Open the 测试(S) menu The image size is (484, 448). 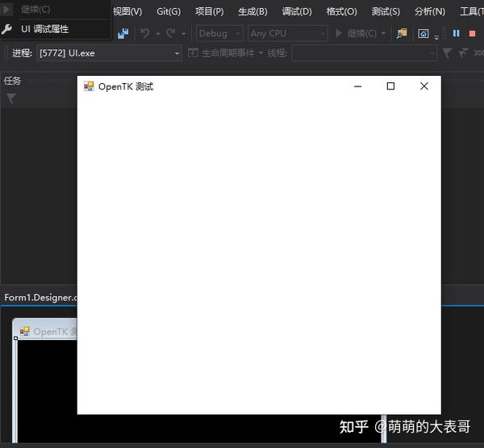386,12
